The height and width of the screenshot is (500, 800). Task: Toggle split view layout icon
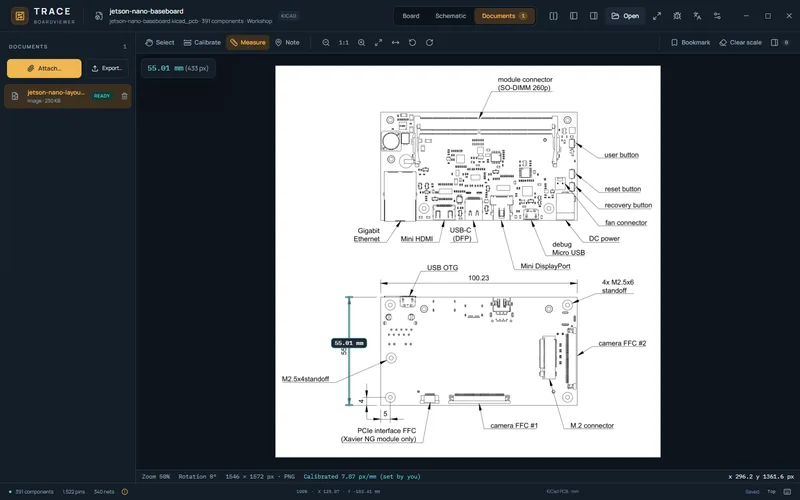tap(554, 16)
